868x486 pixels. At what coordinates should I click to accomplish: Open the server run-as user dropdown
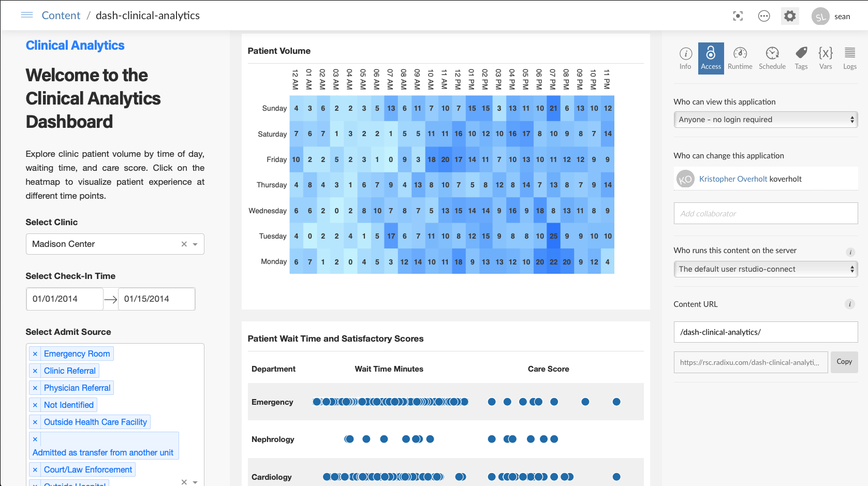765,269
